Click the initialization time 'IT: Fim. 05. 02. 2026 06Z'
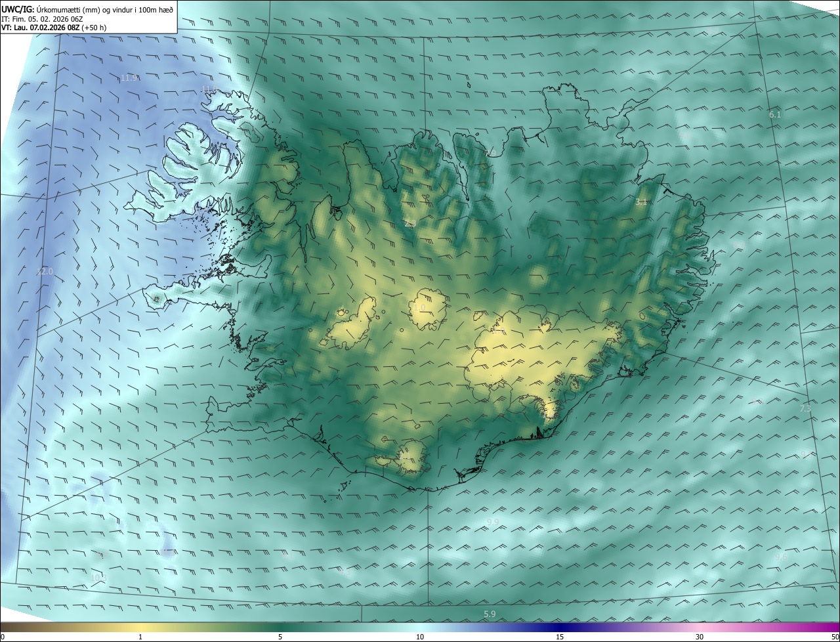840x642 pixels. 42,19
